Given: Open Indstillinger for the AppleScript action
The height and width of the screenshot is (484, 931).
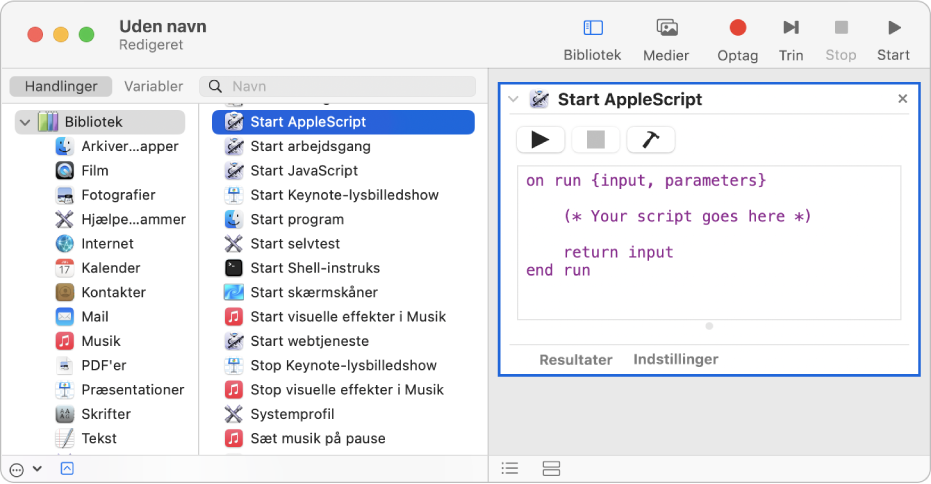Looking at the screenshot, I should [675, 359].
